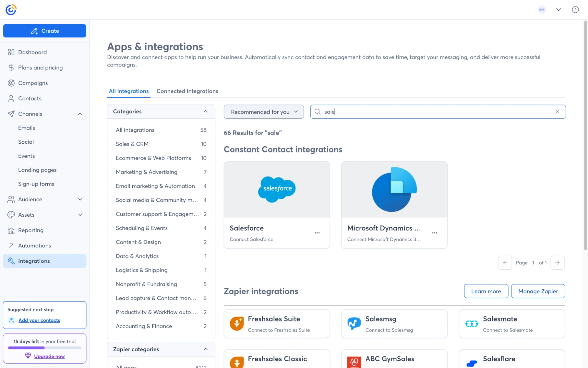The height and width of the screenshot is (368, 588).
Task: Click the Integrations wrench icon
Action: 11,261
